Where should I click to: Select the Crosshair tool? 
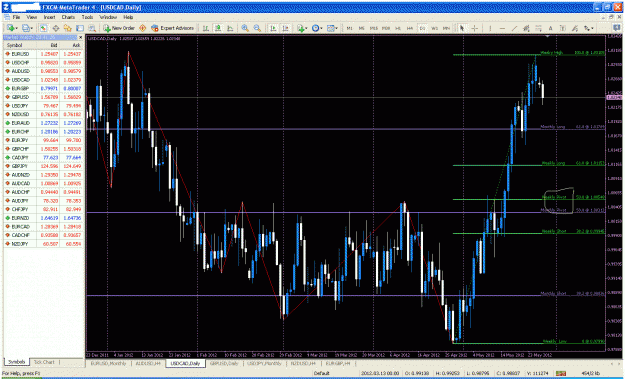point(475,28)
